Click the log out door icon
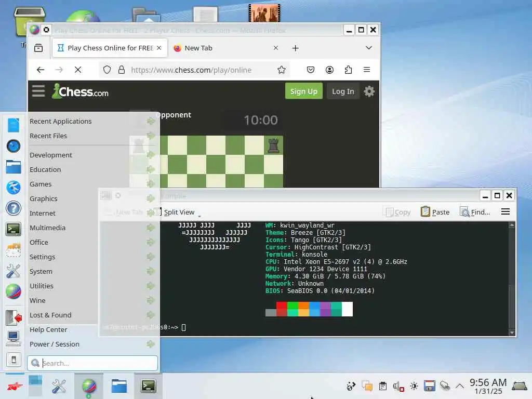Viewport: 532px width, 399px height. point(14,318)
